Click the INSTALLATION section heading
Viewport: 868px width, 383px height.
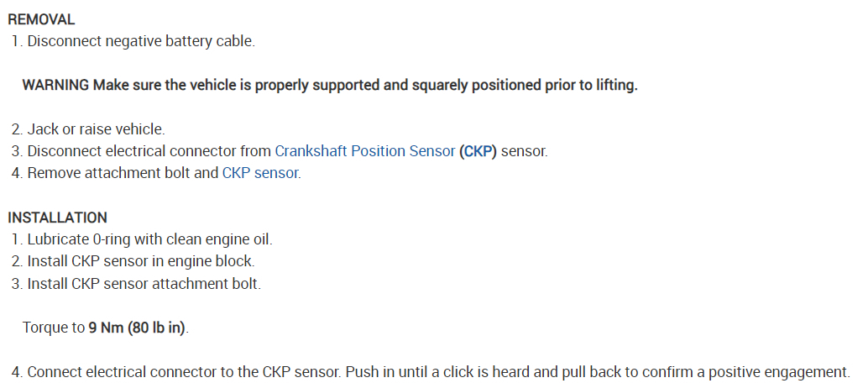(x=57, y=218)
